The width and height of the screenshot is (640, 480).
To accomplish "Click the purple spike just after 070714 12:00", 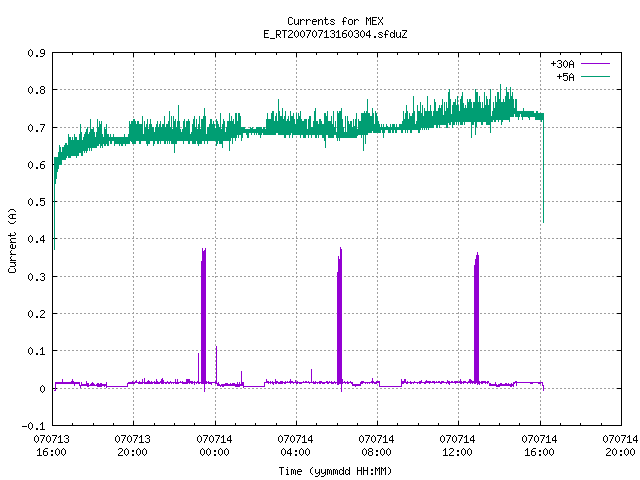I will (x=476, y=318).
